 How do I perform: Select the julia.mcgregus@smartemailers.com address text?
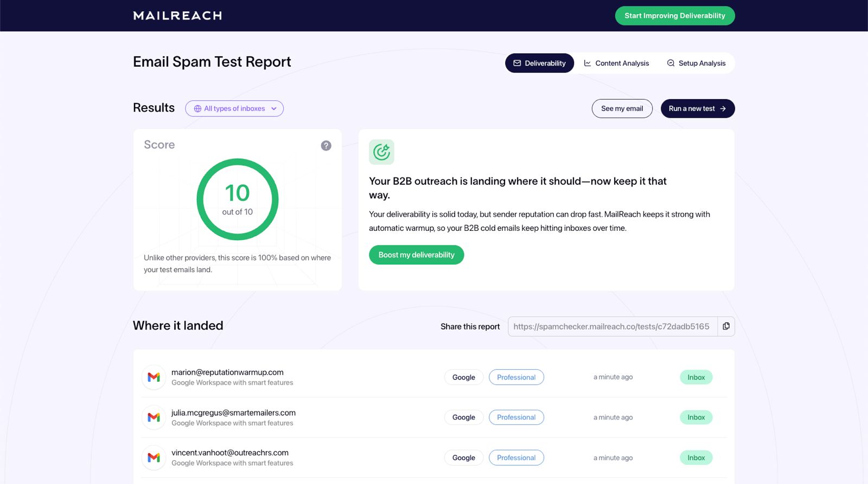[x=233, y=412]
